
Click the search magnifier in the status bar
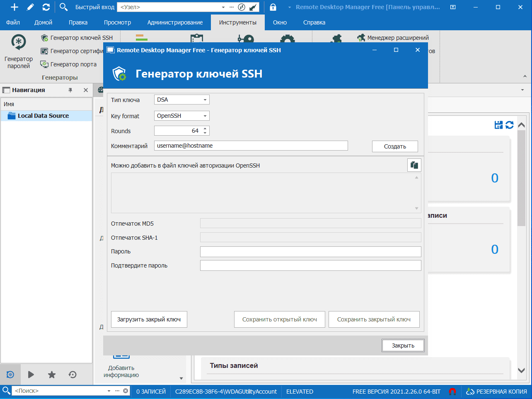[x=6, y=391]
